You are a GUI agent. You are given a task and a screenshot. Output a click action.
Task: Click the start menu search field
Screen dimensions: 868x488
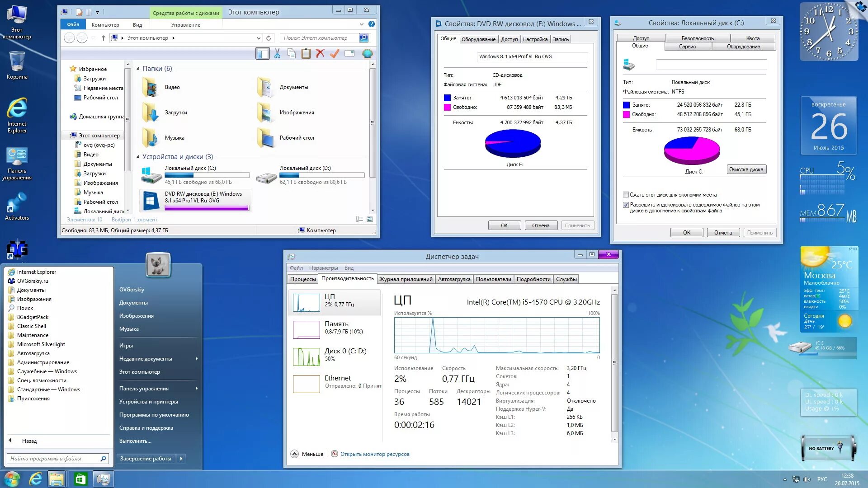coord(53,459)
